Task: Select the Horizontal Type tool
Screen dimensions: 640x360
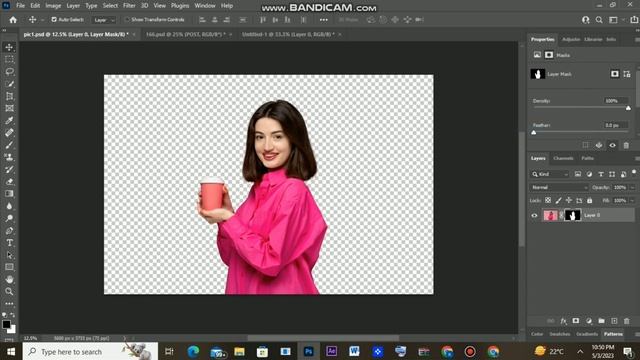Action: [x=9, y=243]
